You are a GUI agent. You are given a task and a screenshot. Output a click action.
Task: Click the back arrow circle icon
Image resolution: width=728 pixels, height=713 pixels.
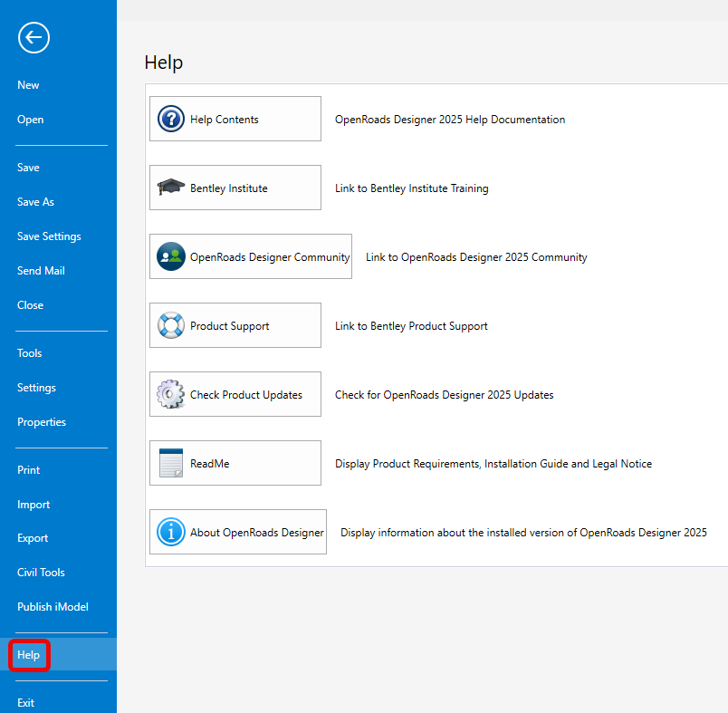coord(34,37)
